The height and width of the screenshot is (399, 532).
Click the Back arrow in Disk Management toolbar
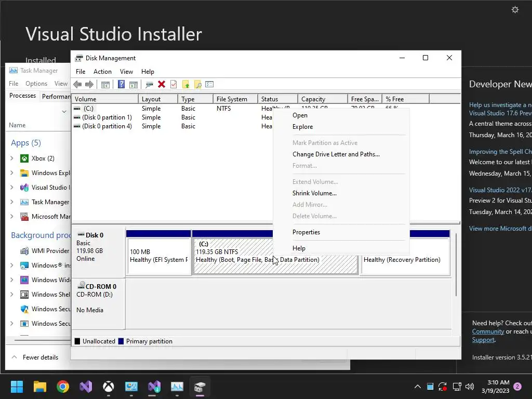(77, 85)
